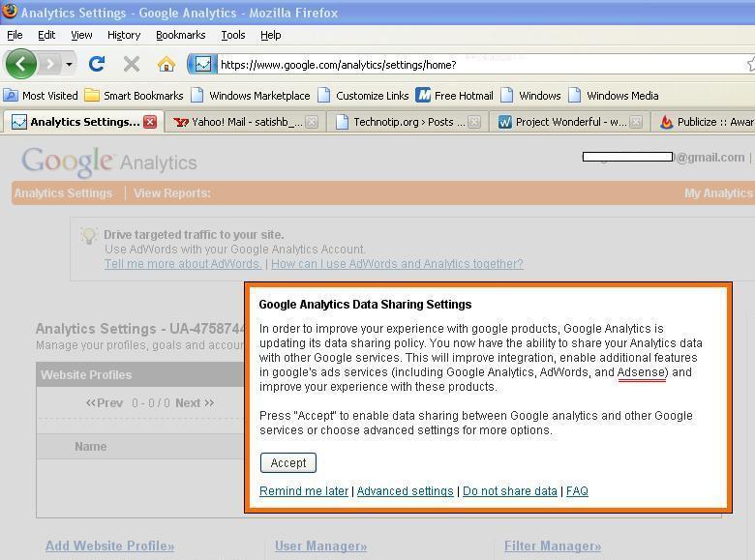Click the Forward arrow button
Screen dimensions: 755x560
[50, 64]
